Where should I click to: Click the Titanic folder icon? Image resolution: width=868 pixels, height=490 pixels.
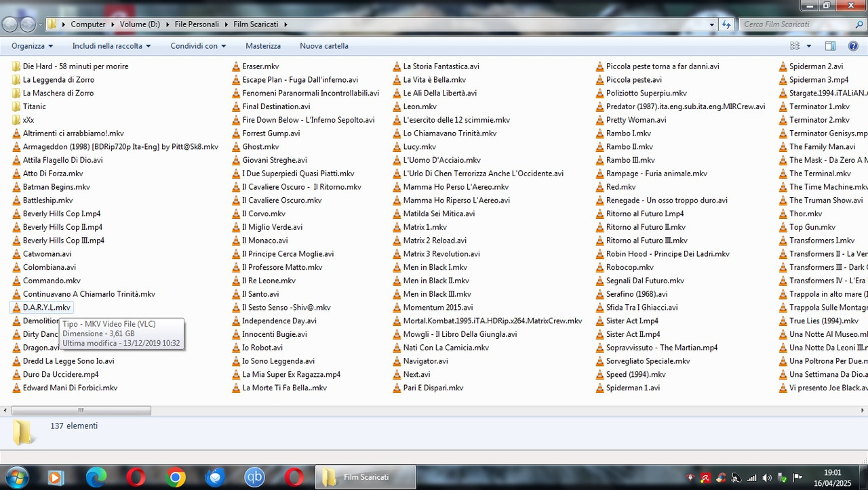(x=16, y=106)
